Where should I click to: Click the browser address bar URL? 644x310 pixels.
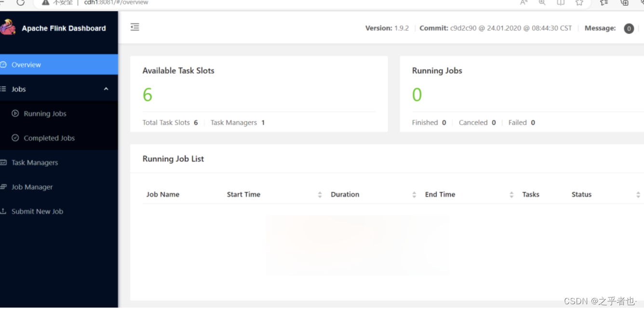coord(116,2)
